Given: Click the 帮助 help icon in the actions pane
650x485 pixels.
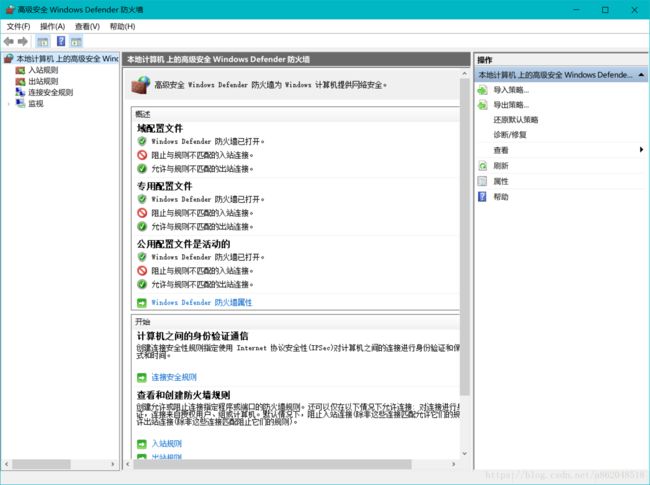Looking at the screenshot, I should pyautogui.click(x=483, y=196).
